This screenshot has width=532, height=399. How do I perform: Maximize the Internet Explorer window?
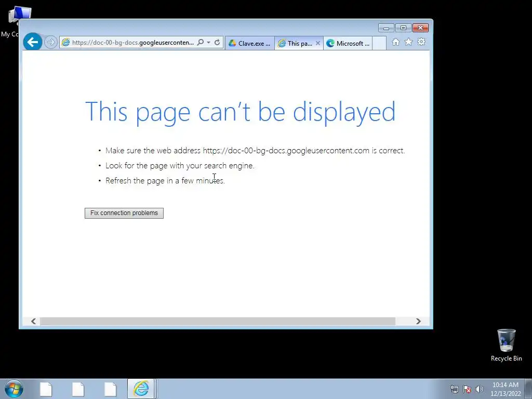(x=403, y=28)
